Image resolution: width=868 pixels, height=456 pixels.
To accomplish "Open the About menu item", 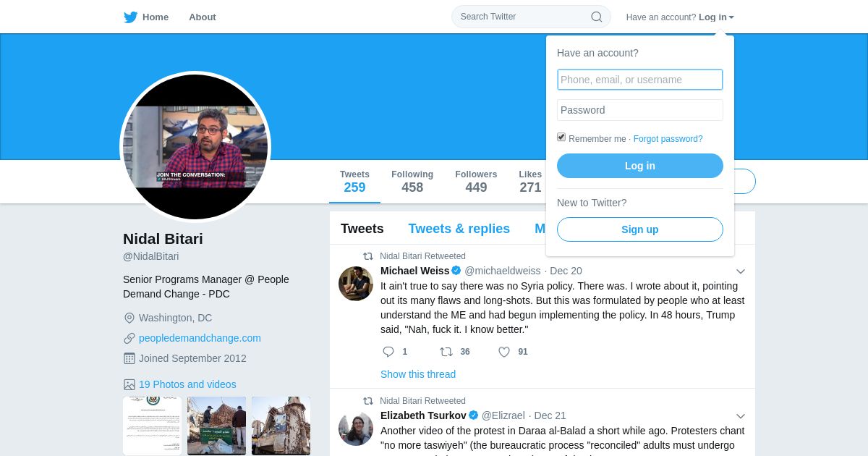I will click(203, 17).
